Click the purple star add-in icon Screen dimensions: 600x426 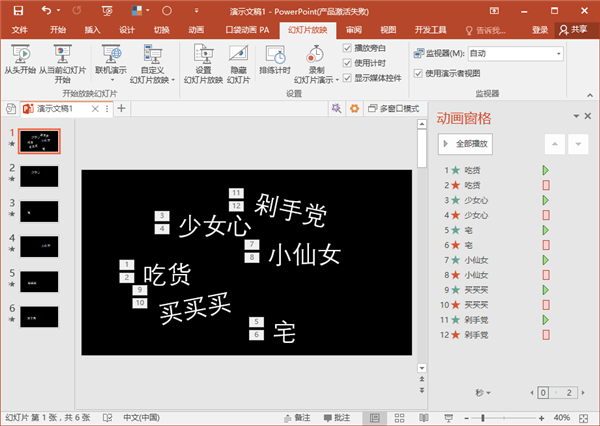point(336,109)
